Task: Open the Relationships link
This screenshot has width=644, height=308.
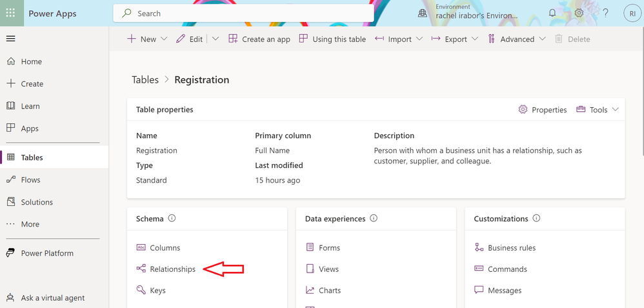Action: click(173, 269)
